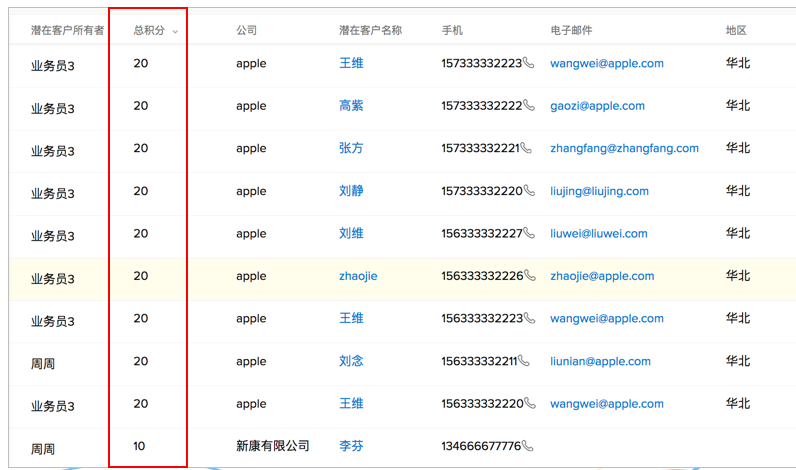Click wangwei@apple.com in the 157333332223 row

[607, 63]
